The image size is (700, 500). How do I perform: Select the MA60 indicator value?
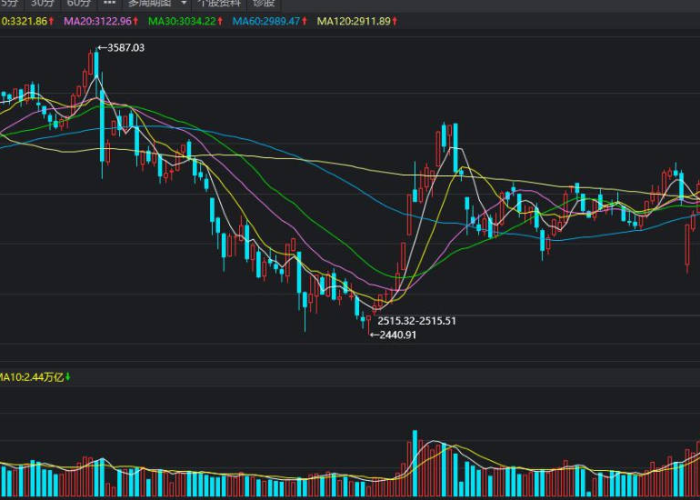[x=267, y=20]
